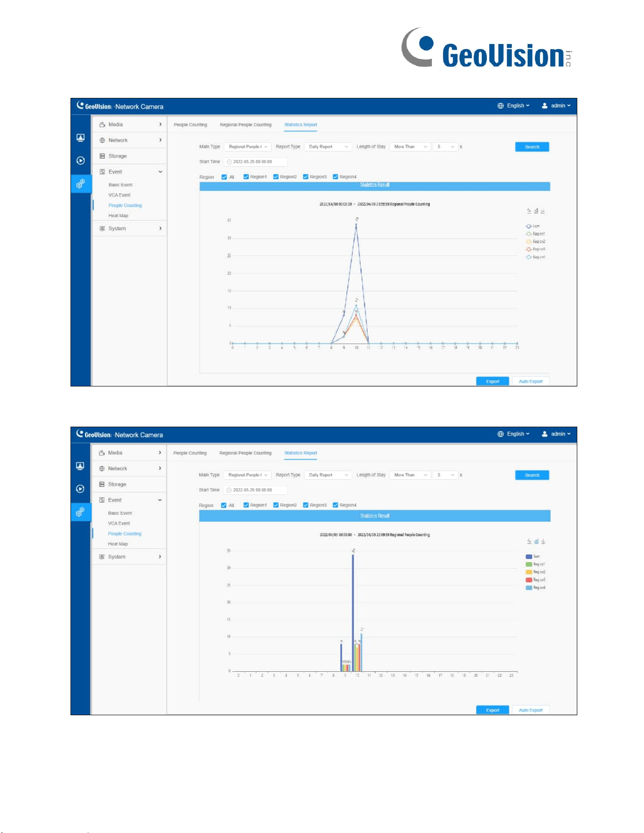The width and height of the screenshot is (644, 833).
Task: Toggle Sum blue legend swatch in bar-chart screenshot
Action: tap(529, 557)
